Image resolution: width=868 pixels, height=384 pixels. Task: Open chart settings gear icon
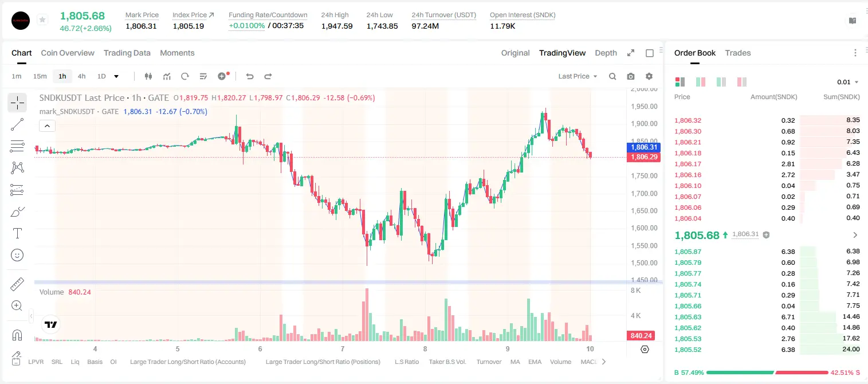pos(649,76)
